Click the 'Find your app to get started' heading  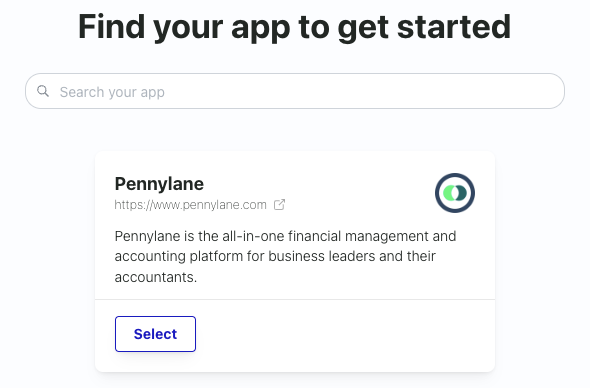(x=295, y=27)
